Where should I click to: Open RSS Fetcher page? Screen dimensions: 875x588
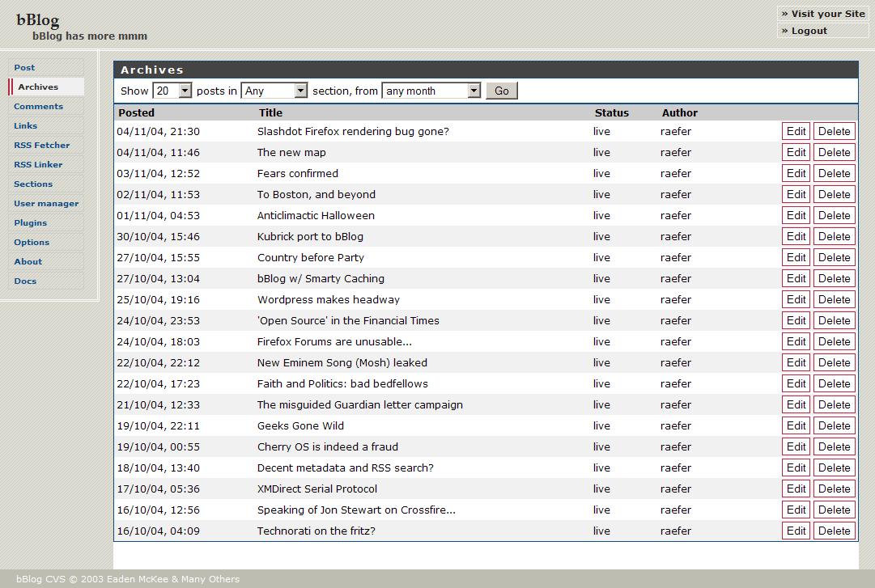(x=46, y=145)
